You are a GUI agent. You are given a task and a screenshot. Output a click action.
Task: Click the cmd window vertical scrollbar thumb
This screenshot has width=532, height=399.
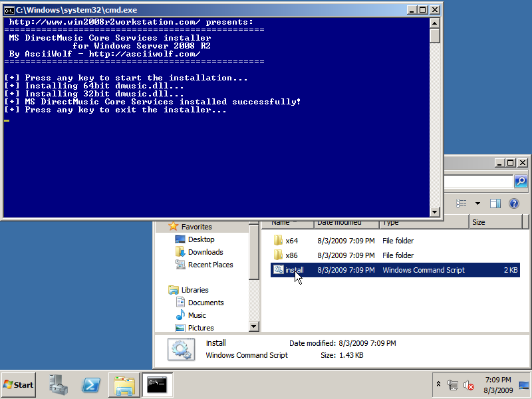point(435,36)
